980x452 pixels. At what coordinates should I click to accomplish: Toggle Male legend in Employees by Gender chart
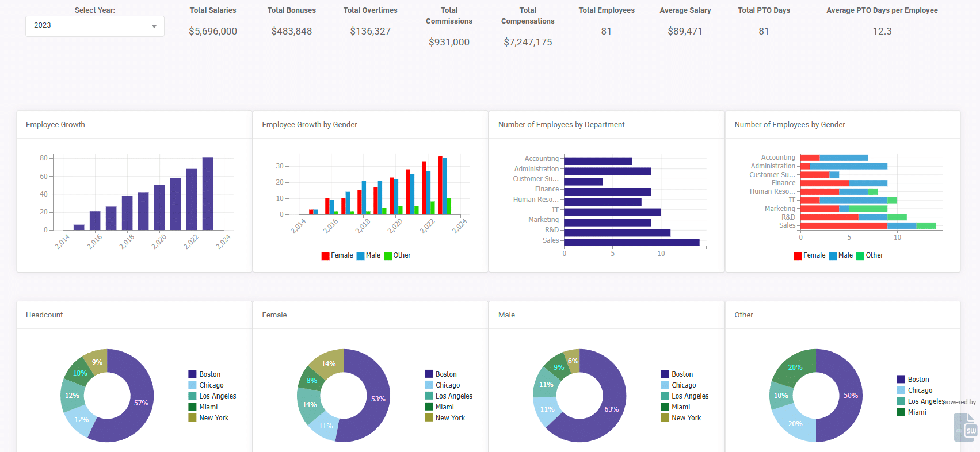(x=841, y=255)
